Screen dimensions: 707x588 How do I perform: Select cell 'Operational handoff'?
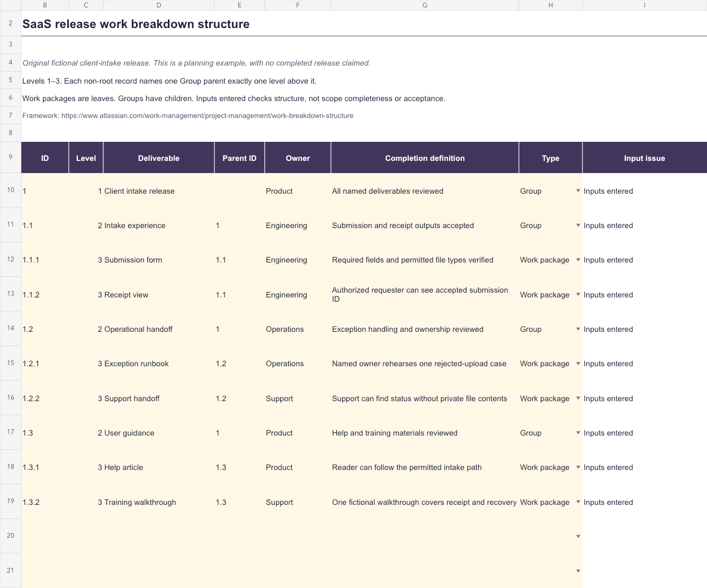pos(159,329)
